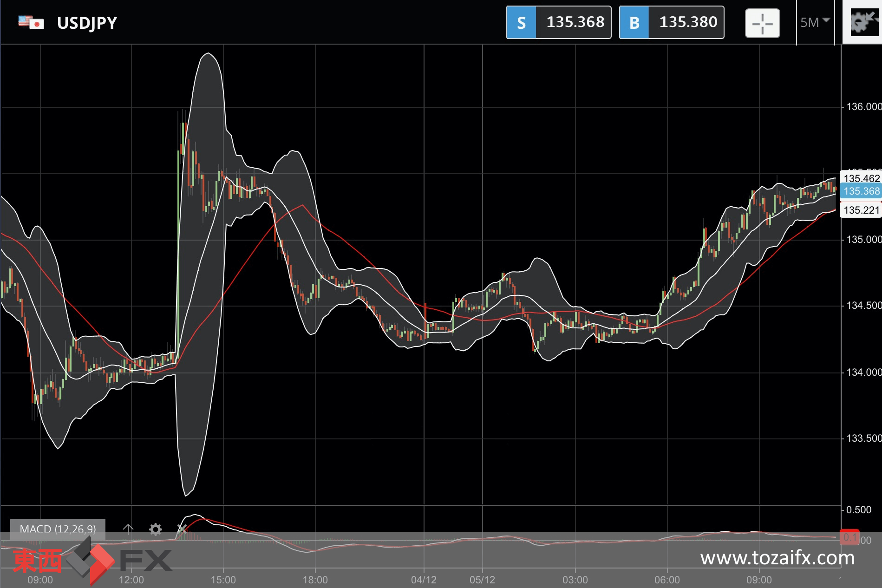Click the US/Japan flag pair icon

(x=31, y=22)
